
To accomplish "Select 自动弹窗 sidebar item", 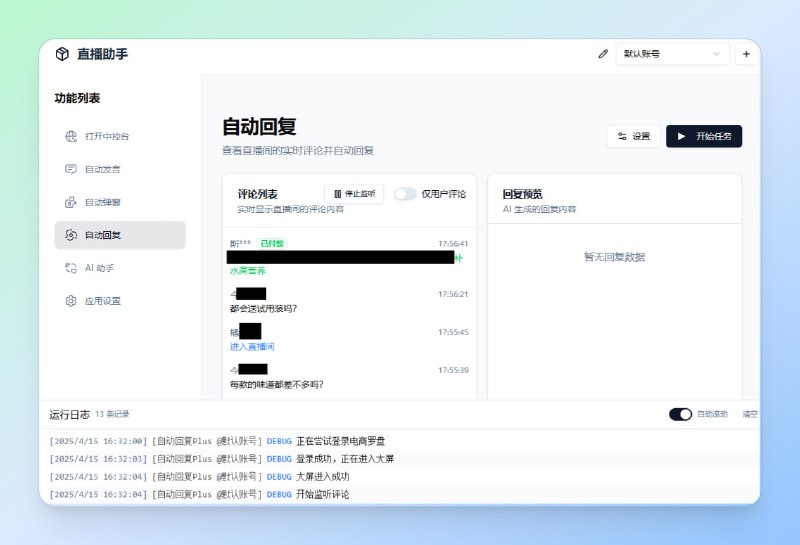I will (x=120, y=202).
